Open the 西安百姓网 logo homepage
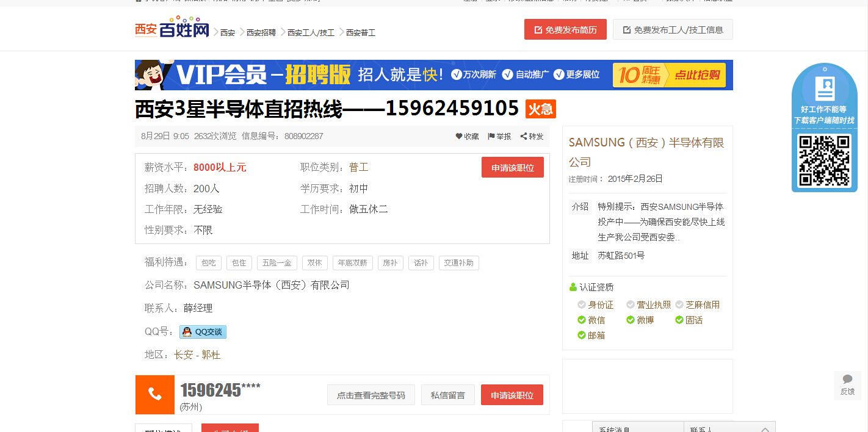This screenshot has width=868, height=432. click(x=172, y=27)
